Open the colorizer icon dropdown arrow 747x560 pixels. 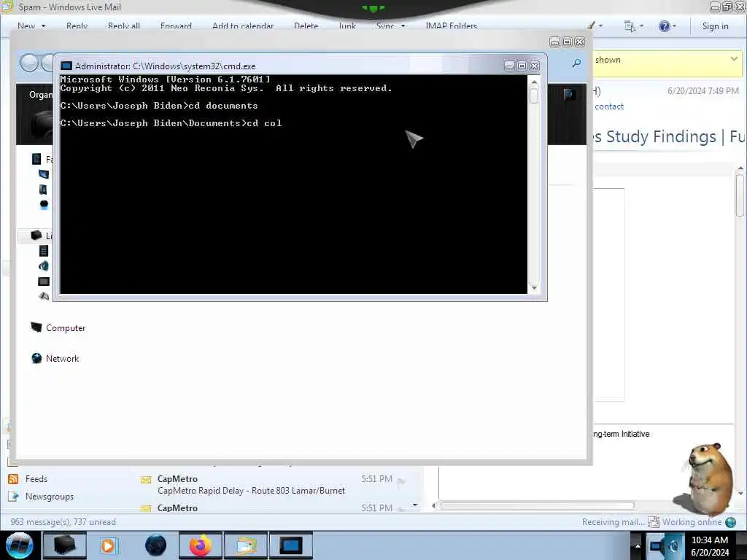click(x=601, y=26)
